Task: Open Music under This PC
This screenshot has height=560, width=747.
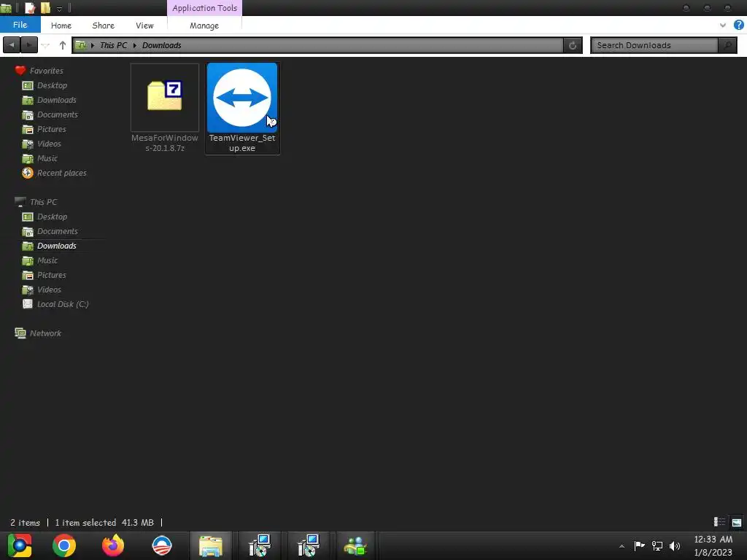Action: [47, 260]
